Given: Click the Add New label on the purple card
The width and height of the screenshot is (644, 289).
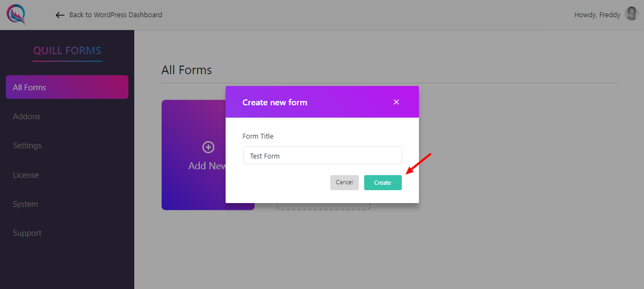Looking at the screenshot, I should (206, 166).
